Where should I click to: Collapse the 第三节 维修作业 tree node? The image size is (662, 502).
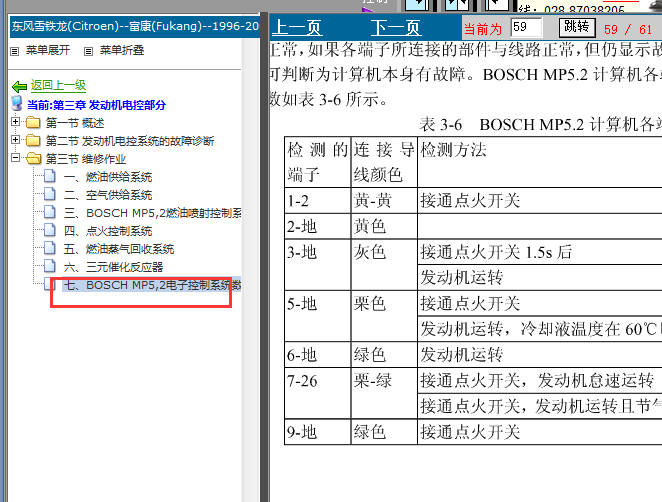tap(16, 158)
